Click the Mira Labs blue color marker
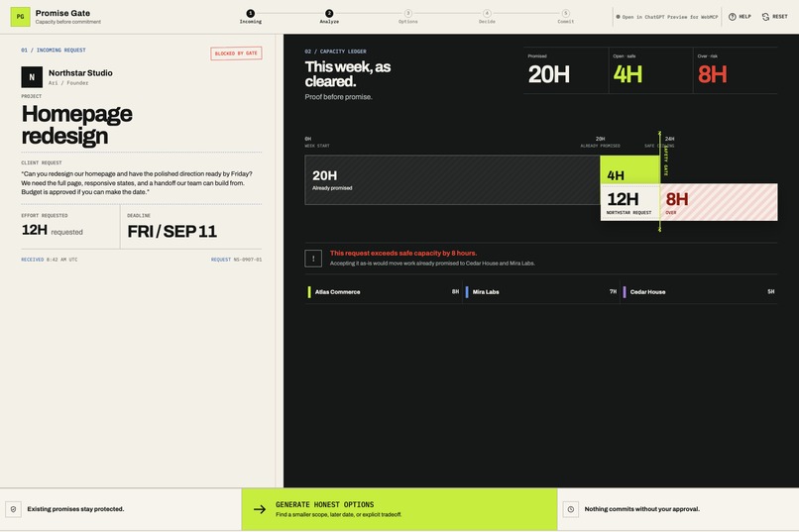799x532 pixels. 467,291
